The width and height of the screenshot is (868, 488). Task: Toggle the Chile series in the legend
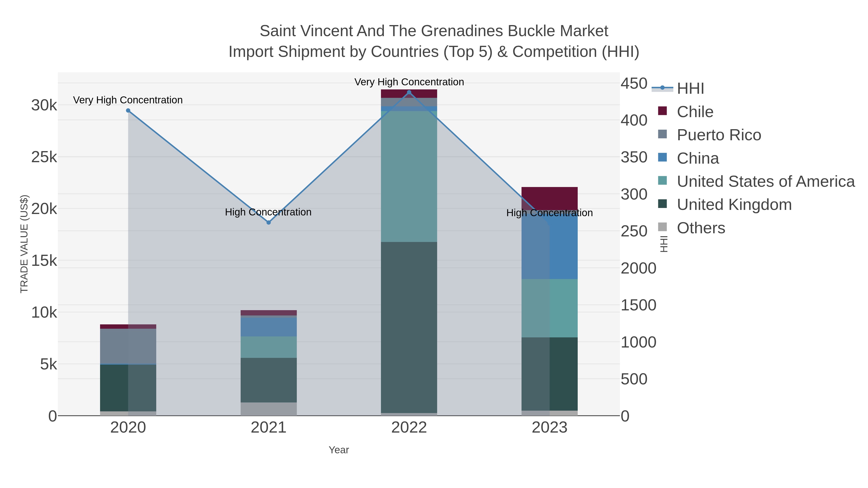pos(685,112)
